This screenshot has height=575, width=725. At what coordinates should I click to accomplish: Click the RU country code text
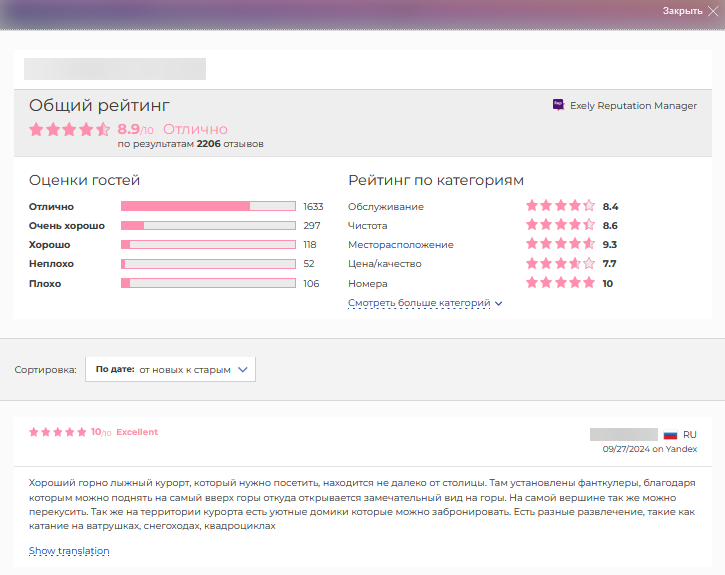tap(690, 435)
